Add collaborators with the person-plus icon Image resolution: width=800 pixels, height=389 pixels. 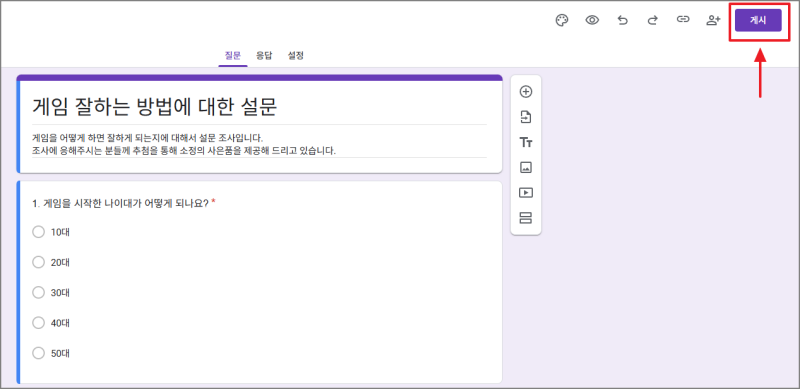tap(713, 20)
